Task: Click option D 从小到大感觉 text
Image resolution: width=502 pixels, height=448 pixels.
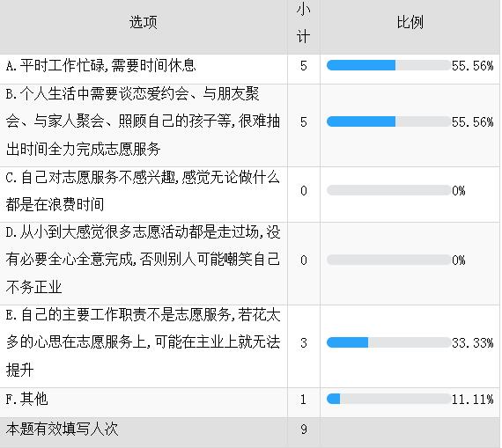Action: pyautogui.click(x=143, y=260)
